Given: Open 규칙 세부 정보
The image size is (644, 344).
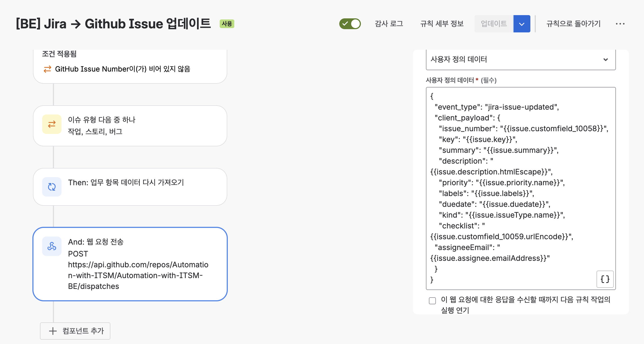Looking at the screenshot, I should 442,23.
